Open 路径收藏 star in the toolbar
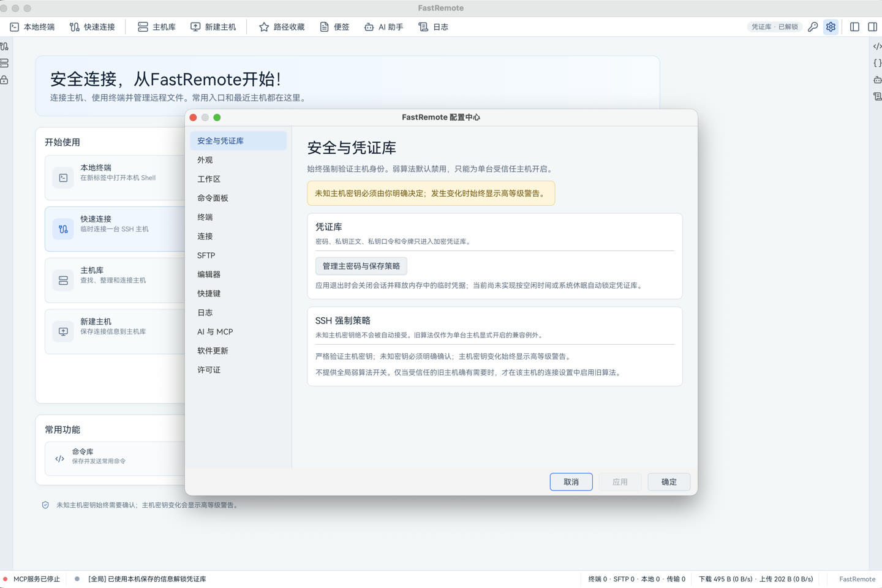Image resolution: width=882 pixels, height=588 pixels. pos(282,27)
